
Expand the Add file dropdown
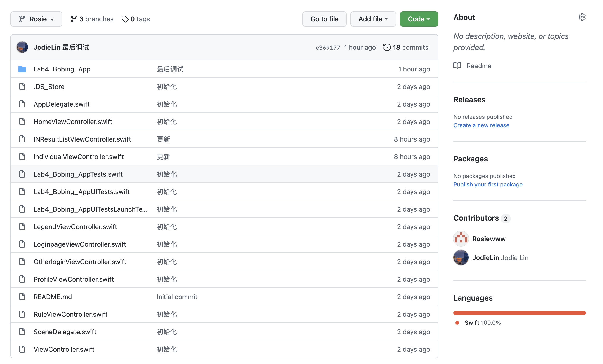(x=373, y=19)
